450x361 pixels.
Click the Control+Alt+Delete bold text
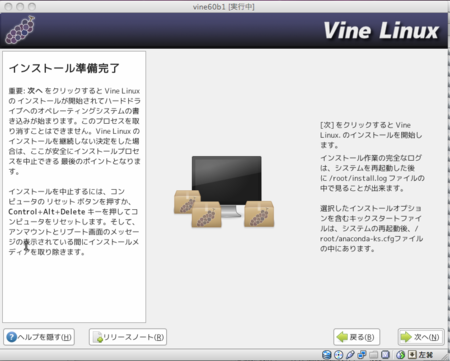click(47, 212)
